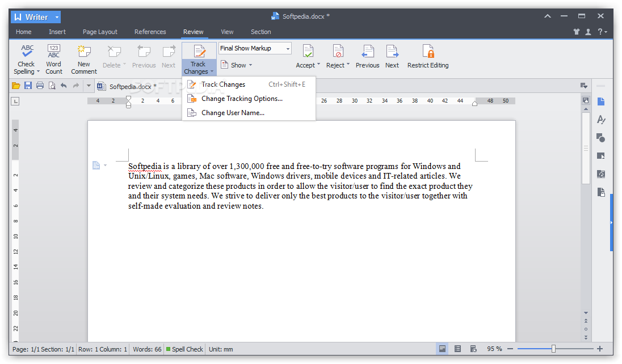
Task: Click the zoom out minus button
Action: tap(510, 349)
